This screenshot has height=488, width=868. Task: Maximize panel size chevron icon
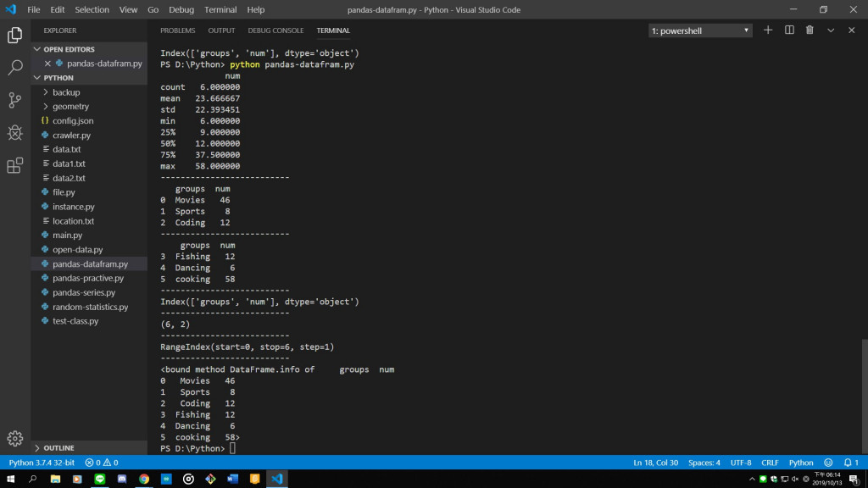(831, 30)
